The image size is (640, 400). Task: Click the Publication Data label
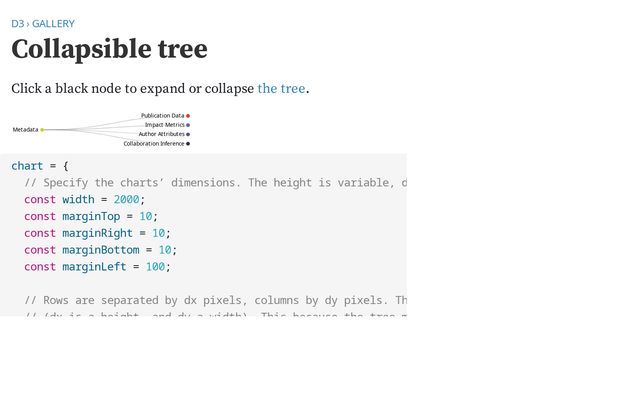tap(162, 116)
